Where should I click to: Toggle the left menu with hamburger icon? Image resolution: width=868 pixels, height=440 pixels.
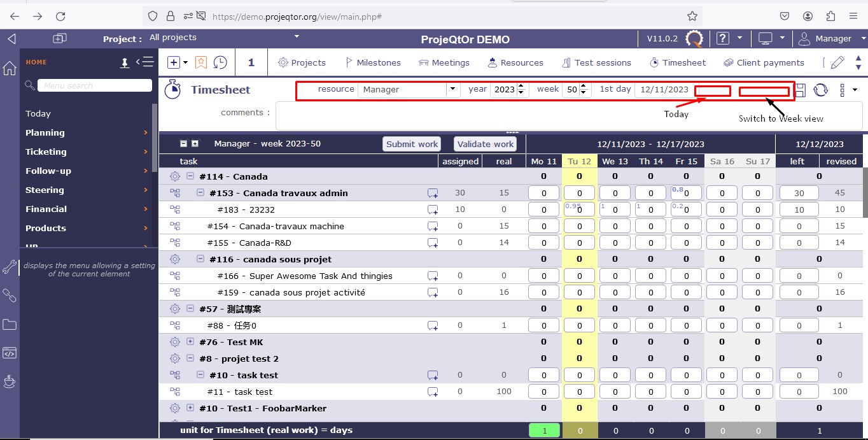coord(145,62)
